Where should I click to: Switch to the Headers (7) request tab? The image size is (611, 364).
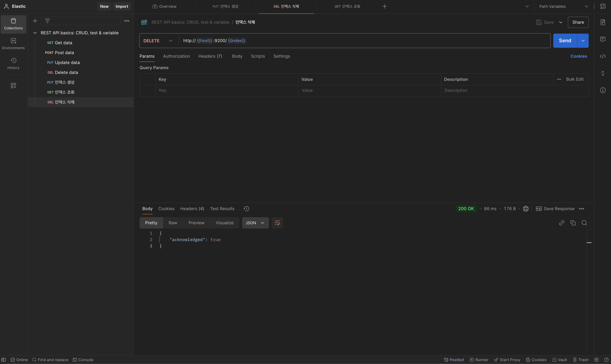[x=210, y=56]
